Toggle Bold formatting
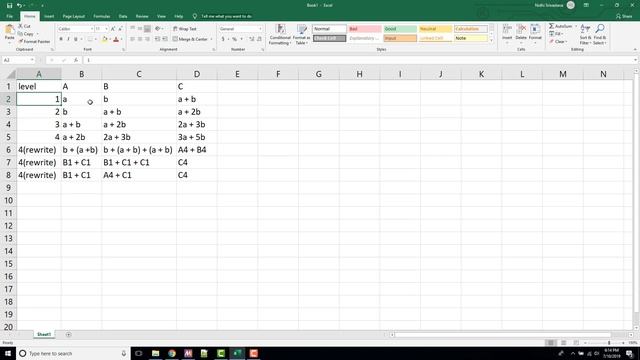 (x=61, y=39)
